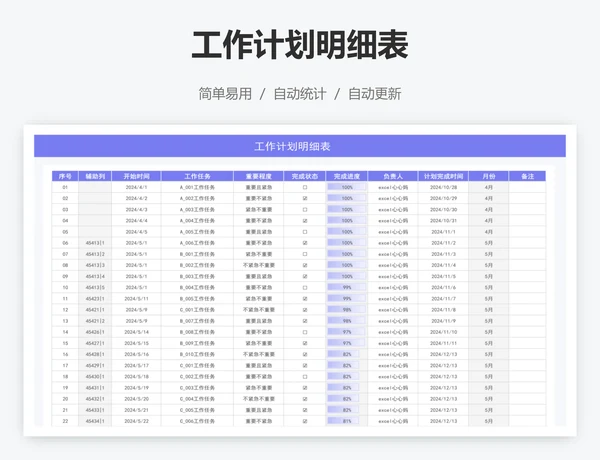Screen dimensions: 600x460
Task: Click the 5月 cell in row 06
Action: click(x=489, y=243)
